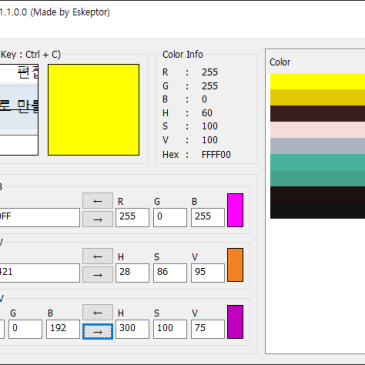Click the purple swatch next to the V 75 field
The width and height of the screenshot is (365, 365).
pos(235,322)
